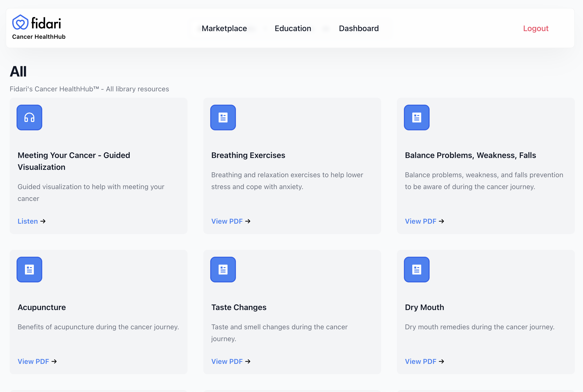Click the 'Cancer HealthHub' text under logo
The image size is (583, 392).
[x=39, y=37]
